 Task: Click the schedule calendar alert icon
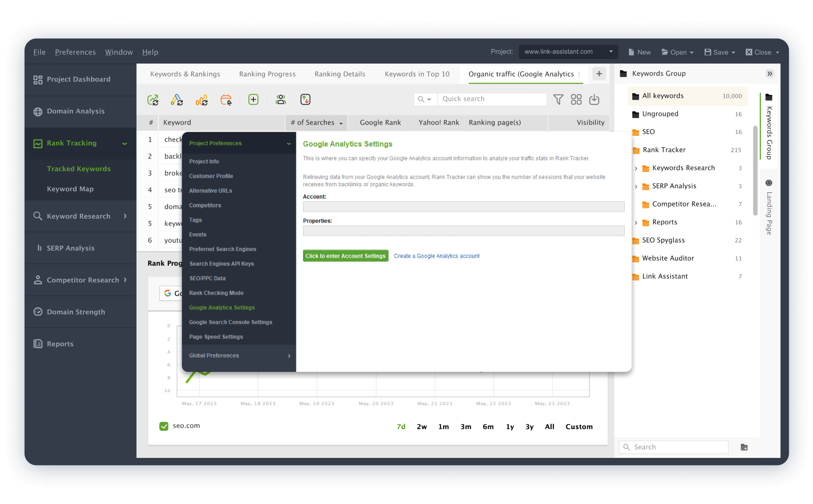point(226,100)
